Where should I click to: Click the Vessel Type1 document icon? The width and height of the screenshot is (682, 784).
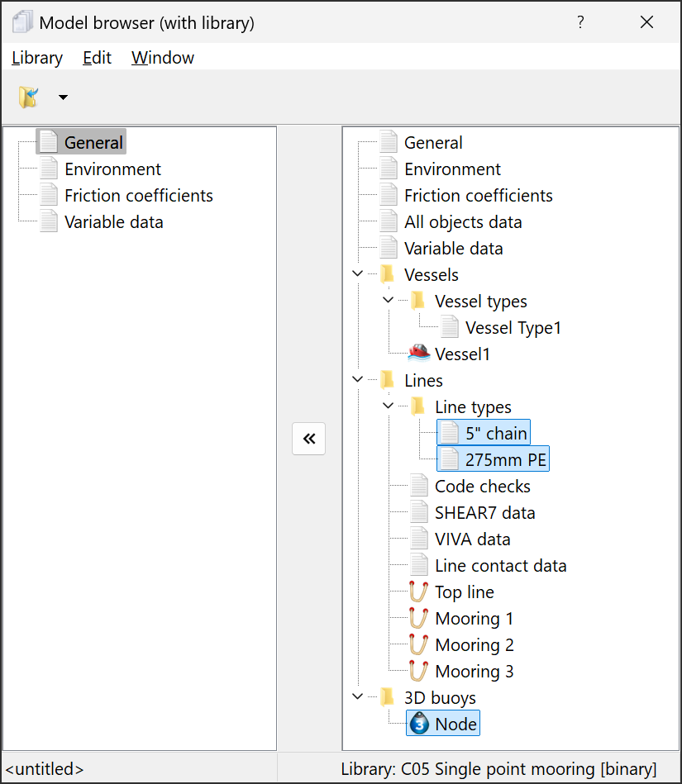pos(449,328)
